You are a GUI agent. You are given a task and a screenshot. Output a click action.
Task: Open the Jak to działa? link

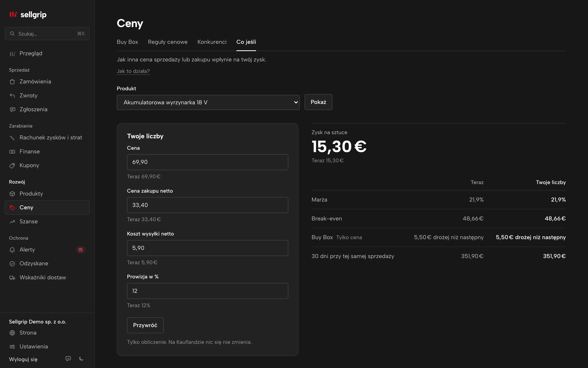click(x=133, y=71)
